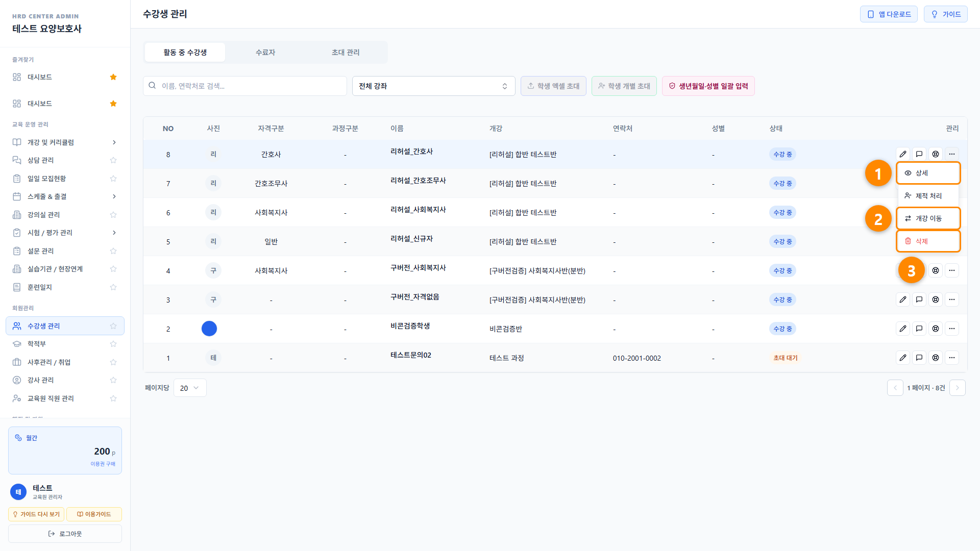Click circled-x icon in 비콘검증학생 row
This screenshot has height=551, width=980.
(936, 329)
